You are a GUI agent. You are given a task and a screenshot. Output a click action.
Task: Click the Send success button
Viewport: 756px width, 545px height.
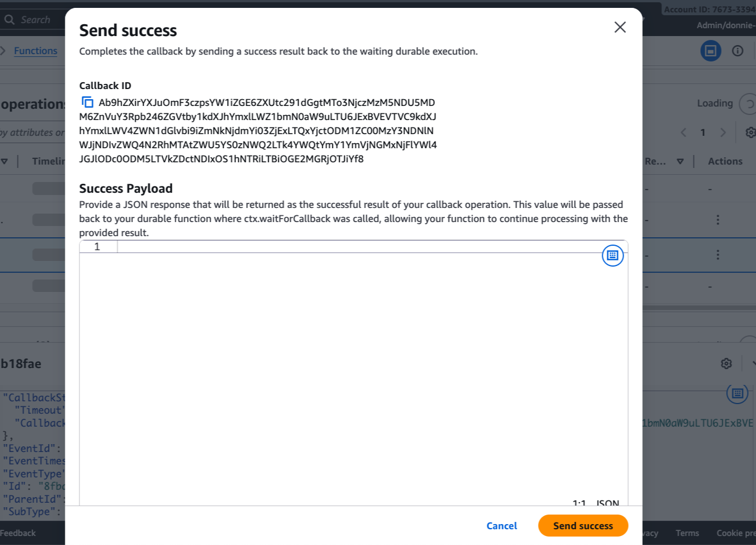coord(583,525)
